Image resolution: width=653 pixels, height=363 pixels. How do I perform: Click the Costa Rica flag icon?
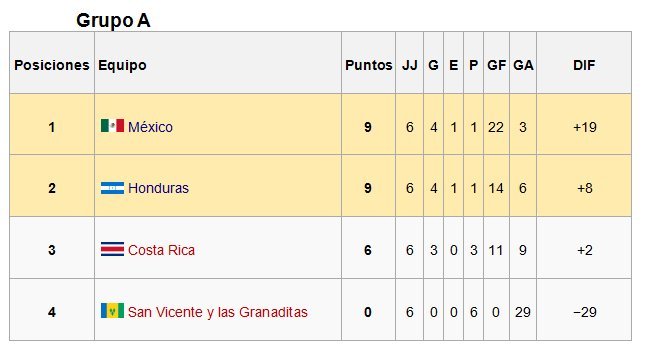click(112, 249)
